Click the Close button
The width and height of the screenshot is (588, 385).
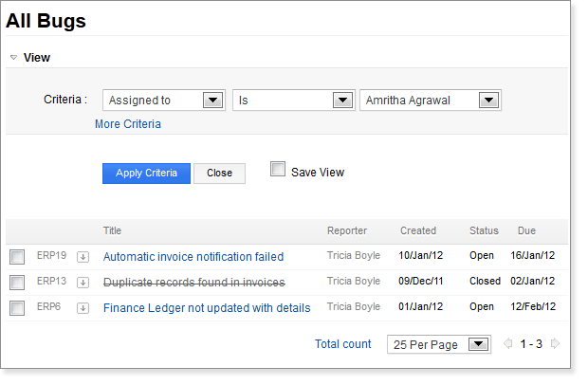pyautogui.click(x=219, y=174)
